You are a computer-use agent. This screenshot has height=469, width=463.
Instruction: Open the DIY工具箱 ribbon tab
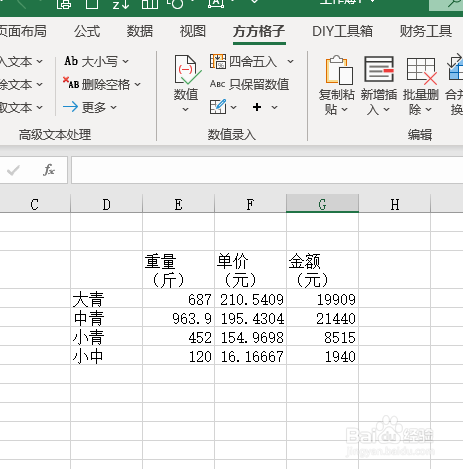pyautogui.click(x=342, y=31)
